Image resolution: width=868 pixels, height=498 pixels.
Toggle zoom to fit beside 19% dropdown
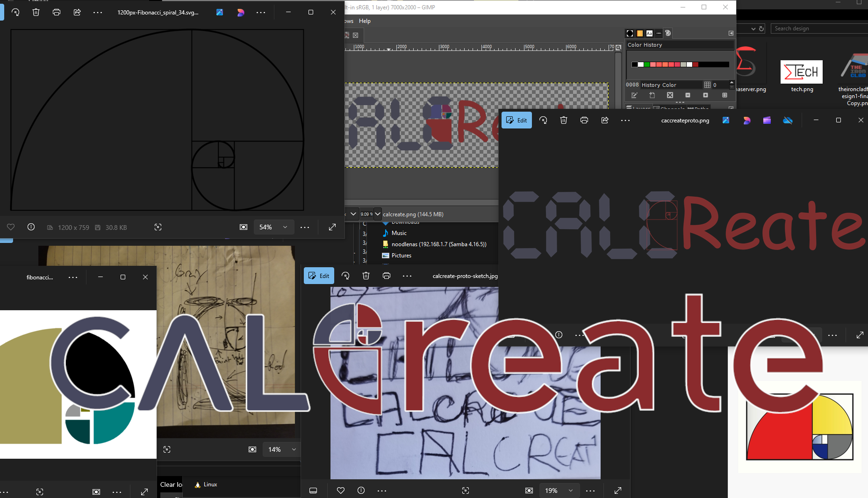(x=529, y=491)
